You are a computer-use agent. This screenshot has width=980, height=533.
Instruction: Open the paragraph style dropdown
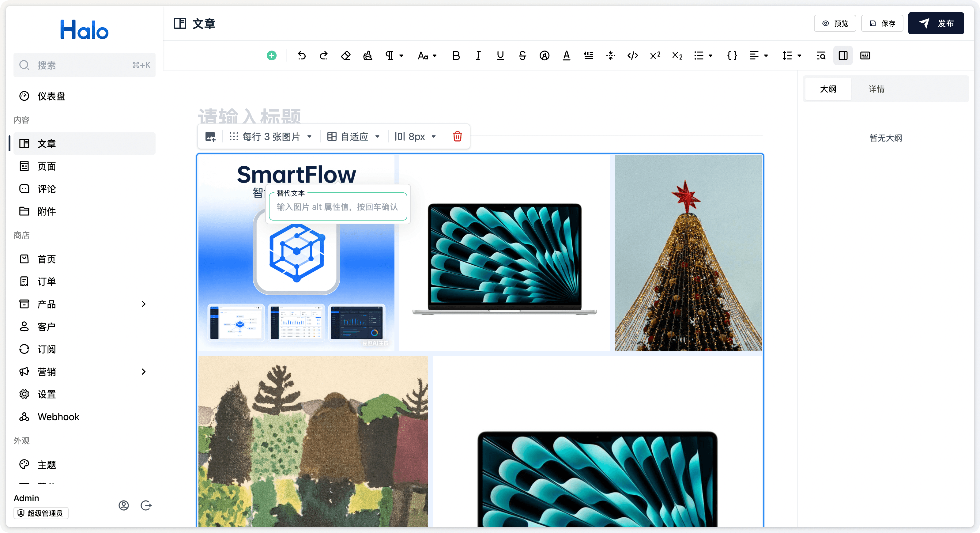click(394, 55)
